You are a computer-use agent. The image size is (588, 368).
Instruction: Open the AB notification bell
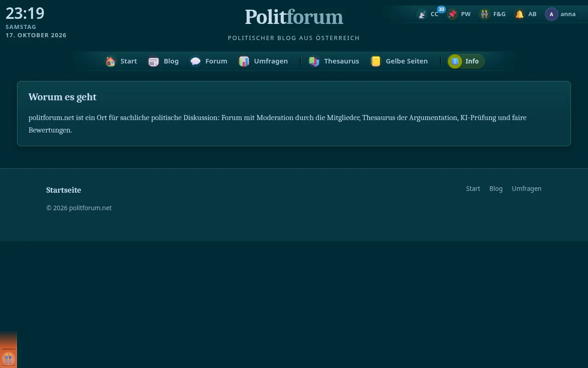tap(520, 14)
